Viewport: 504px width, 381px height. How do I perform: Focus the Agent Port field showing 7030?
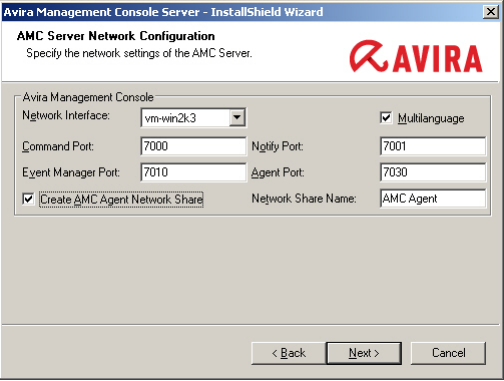433,172
